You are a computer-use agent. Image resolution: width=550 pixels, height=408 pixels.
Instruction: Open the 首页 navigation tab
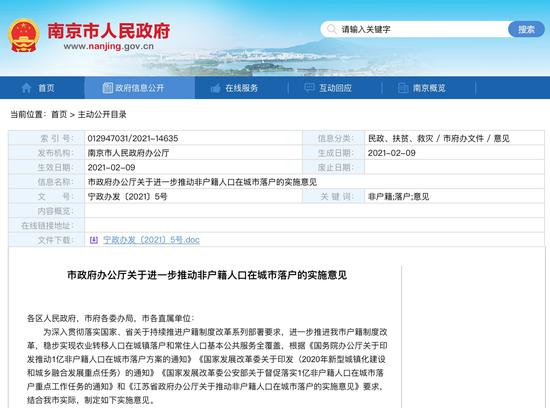click(42, 88)
